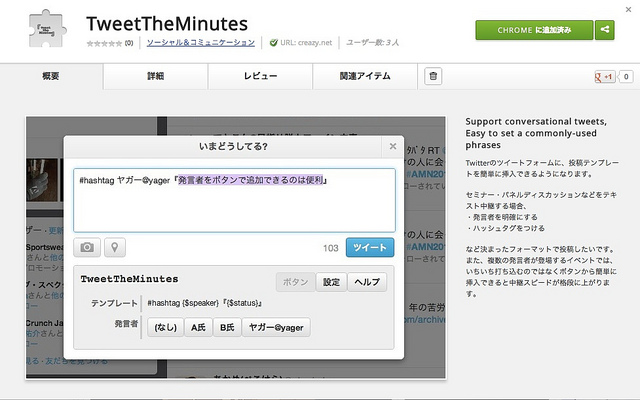This screenshot has height=400, width=640.
Task: Select the A氏 speaker button
Action: coord(197,327)
